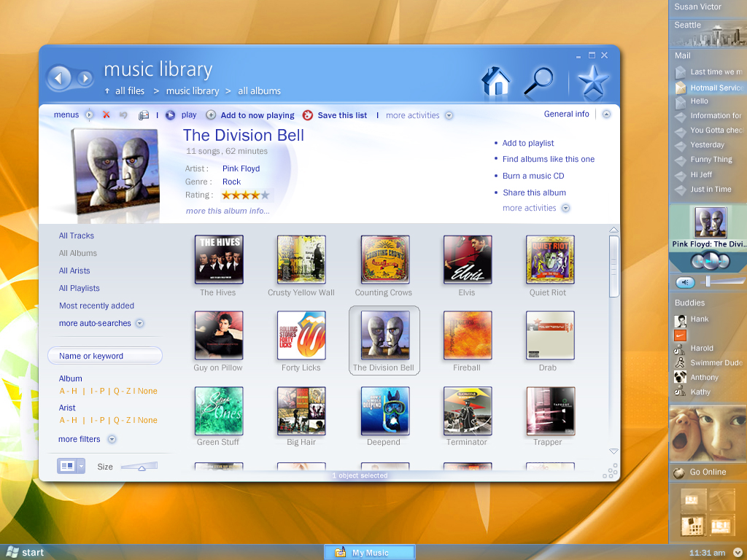
Task: Click the Hotmail Service envelope icon
Action: point(681,87)
